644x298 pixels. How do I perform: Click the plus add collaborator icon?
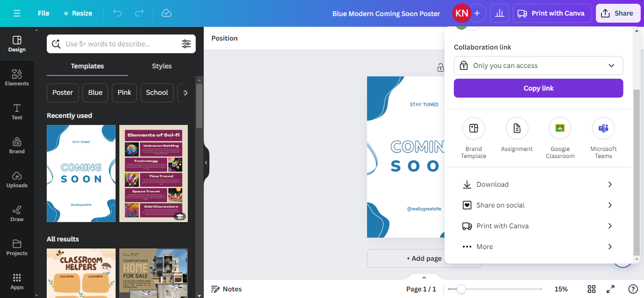click(x=477, y=13)
